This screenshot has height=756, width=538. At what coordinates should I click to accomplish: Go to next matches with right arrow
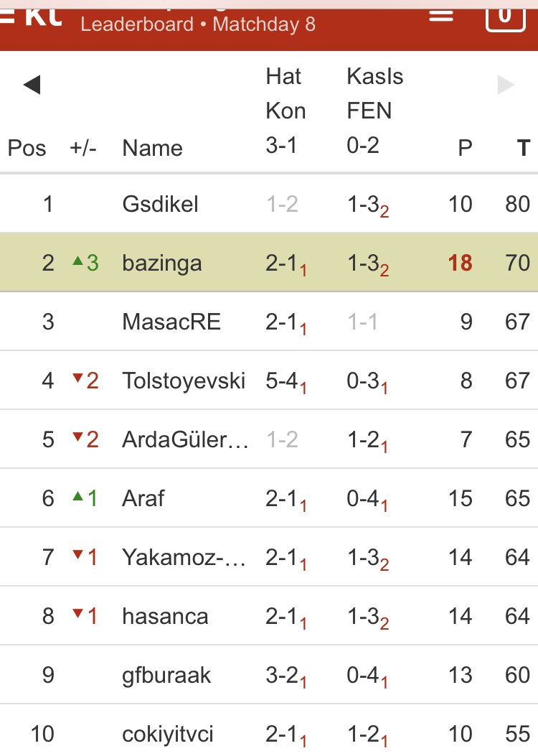[506, 85]
